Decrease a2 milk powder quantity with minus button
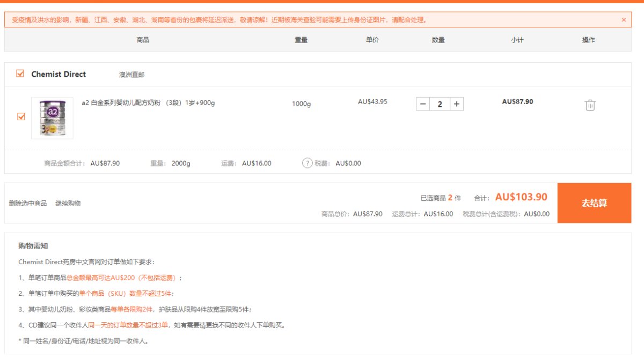 pos(423,104)
